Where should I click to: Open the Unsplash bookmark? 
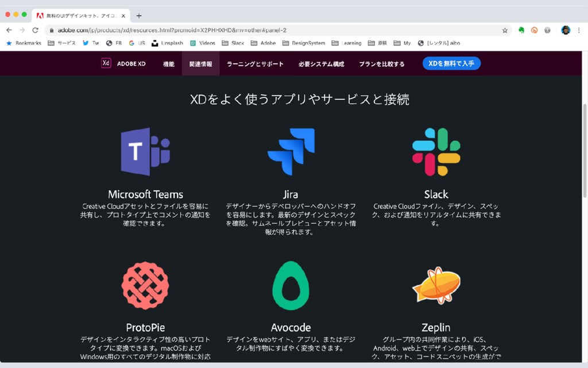tap(167, 43)
